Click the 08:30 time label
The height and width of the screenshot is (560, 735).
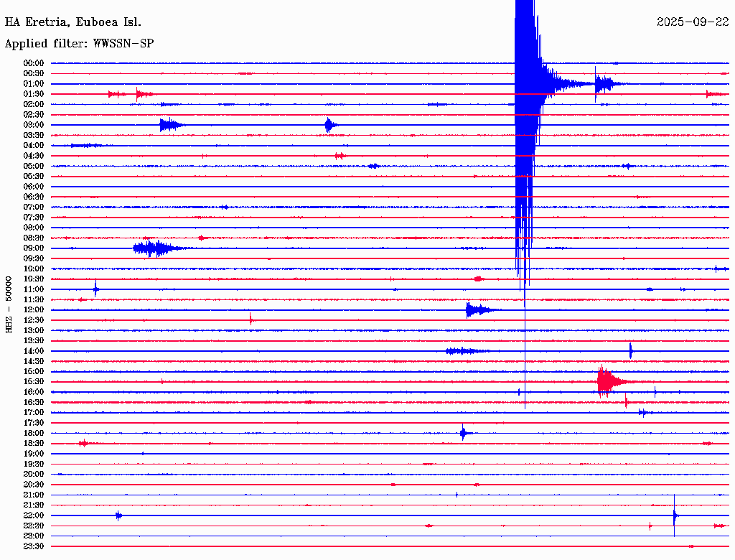(34, 238)
